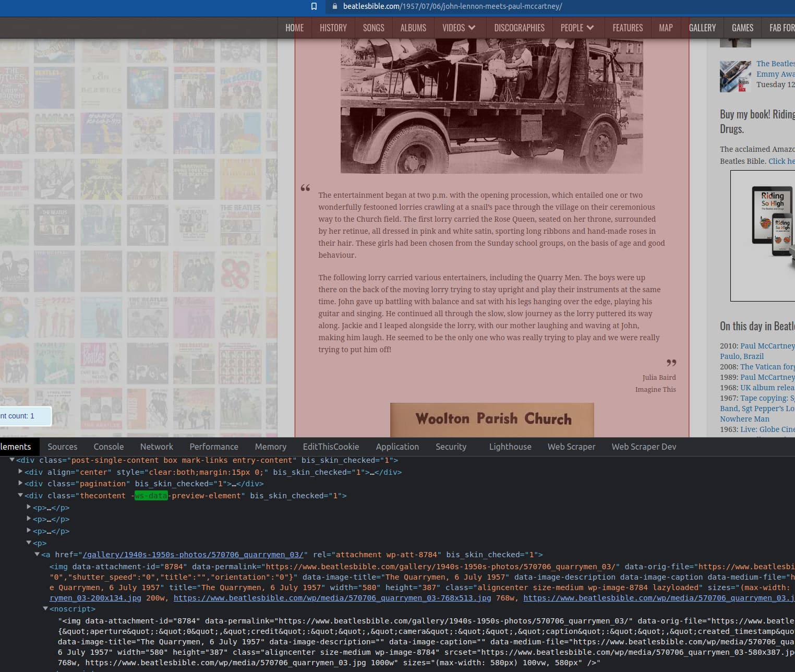Collapse the "thecontent" div node
The height and width of the screenshot is (672, 795).
tap(20, 495)
